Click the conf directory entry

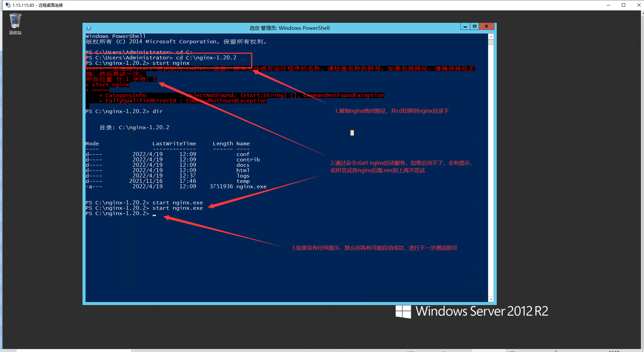tap(243, 154)
